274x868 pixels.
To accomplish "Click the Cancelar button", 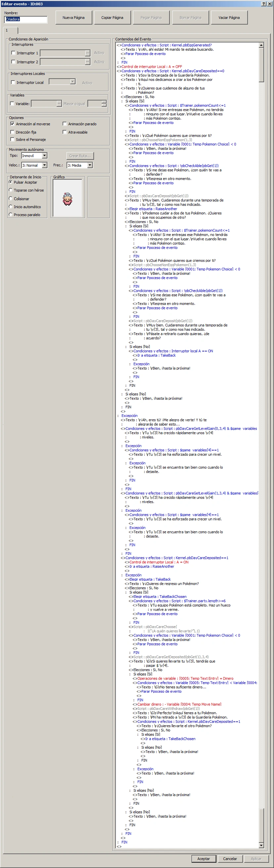I will [230, 859].
